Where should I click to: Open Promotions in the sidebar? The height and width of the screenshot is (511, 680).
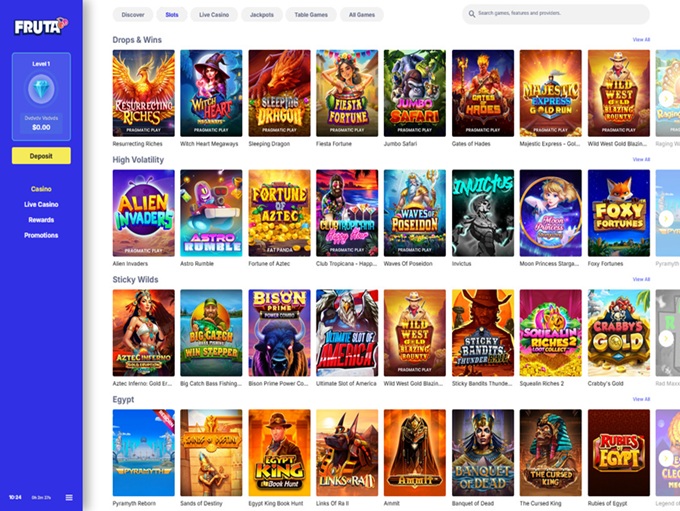point(41,235)
